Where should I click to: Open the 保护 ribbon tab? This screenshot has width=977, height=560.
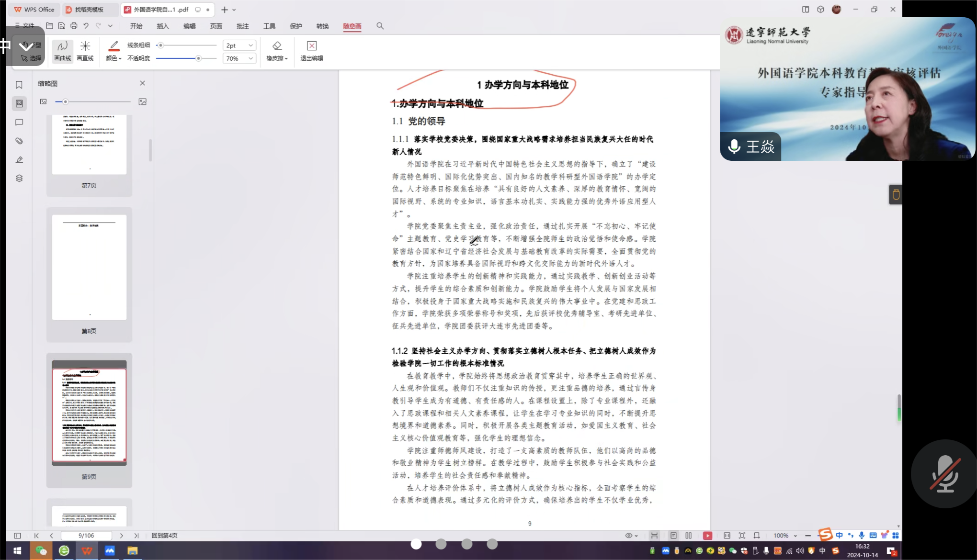(296, 26)
